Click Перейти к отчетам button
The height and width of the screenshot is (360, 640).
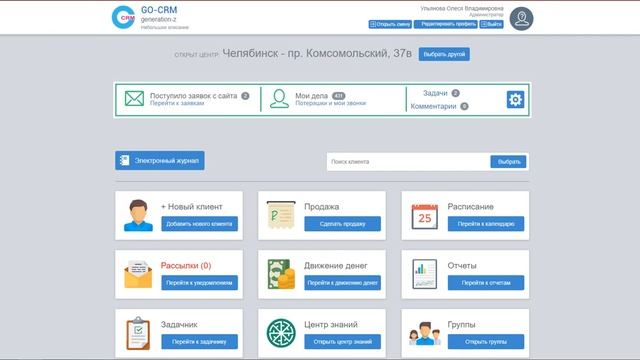[x=486, y=282]
